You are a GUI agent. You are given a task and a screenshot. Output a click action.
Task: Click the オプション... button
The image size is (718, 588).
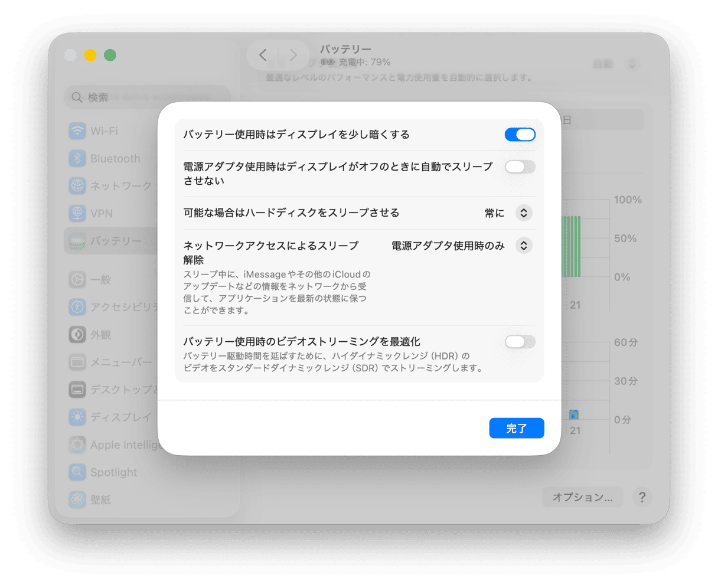[582, 497]
